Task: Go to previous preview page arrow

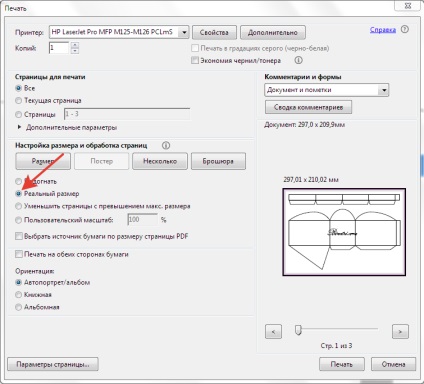Action: coord(273,332)
